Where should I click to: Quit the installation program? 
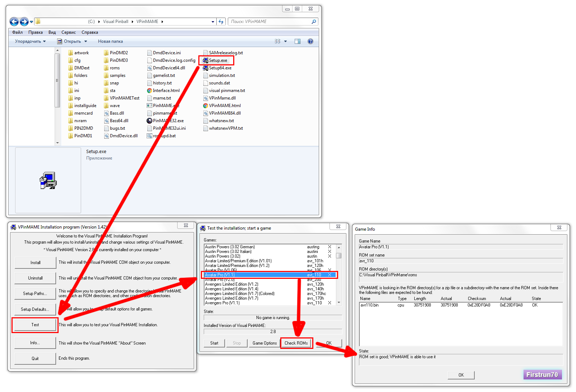[35, 359]
